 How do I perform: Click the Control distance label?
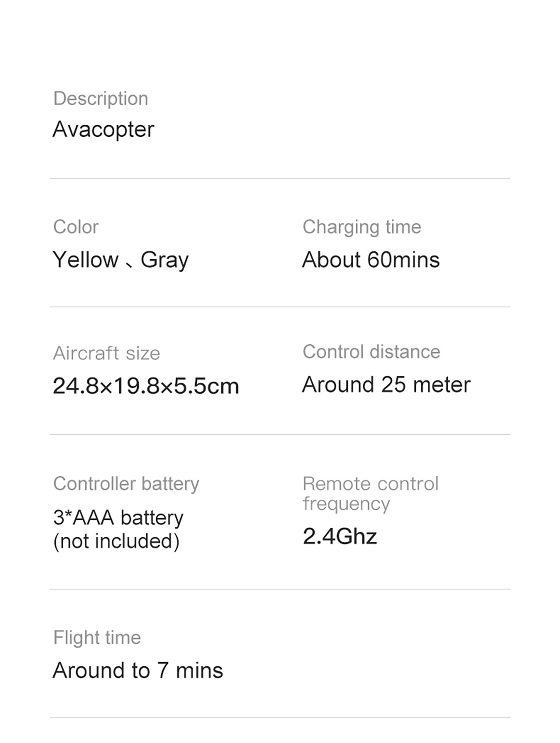coord(371,352)
